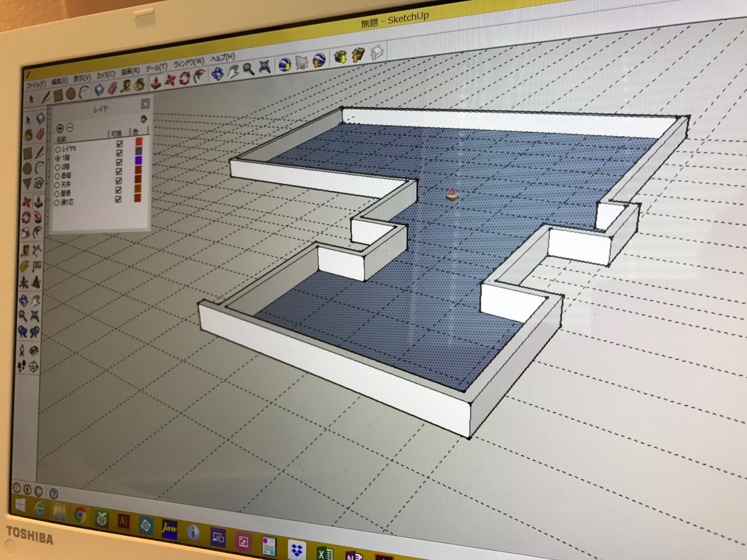Click the plus Add Layer button

60,128
